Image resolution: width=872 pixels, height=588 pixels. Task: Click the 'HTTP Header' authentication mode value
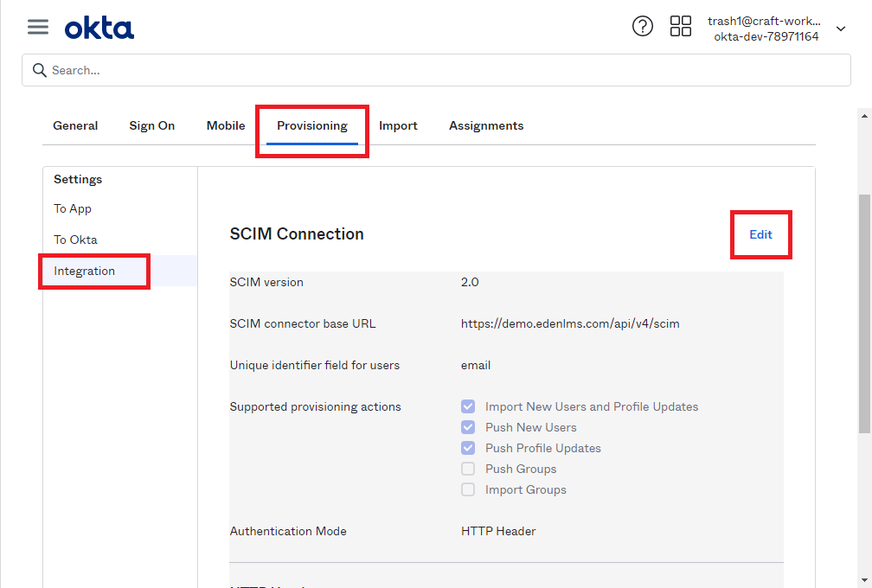(498, 531)
